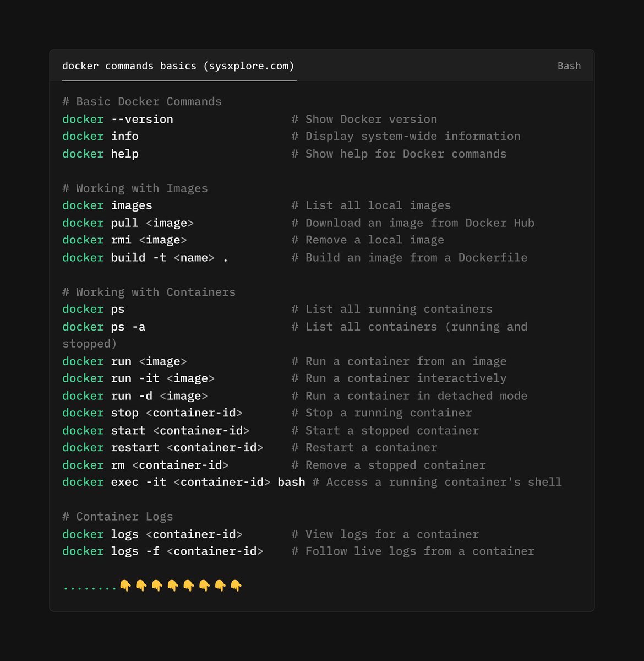The image size is (644, 661).
Task: Click the 'docker help' command
Action: (100, 154)
